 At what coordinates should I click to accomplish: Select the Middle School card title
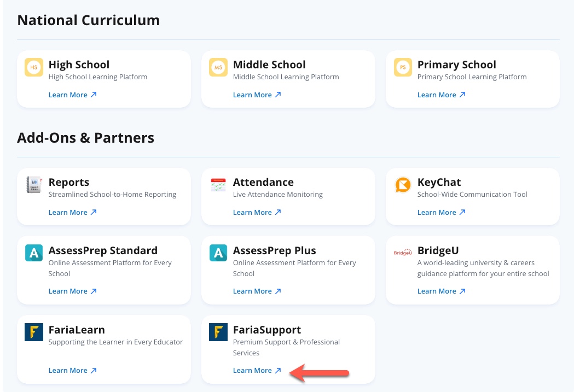[x=269, y=65]
